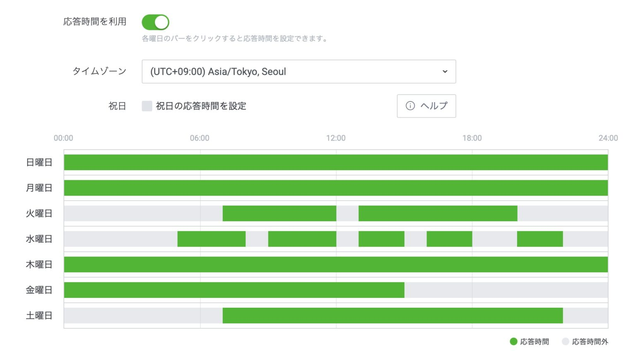Viewport: 636px width, 364px height.
Task: Select the 月曜日 green schedule bar
Action: 335,188
